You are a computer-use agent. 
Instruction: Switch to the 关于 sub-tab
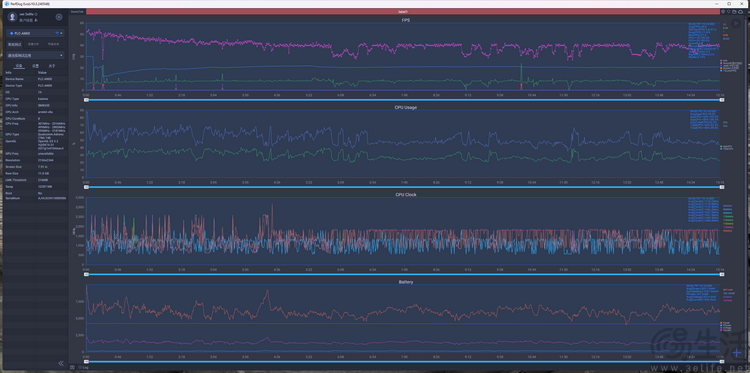click(52, 66)
